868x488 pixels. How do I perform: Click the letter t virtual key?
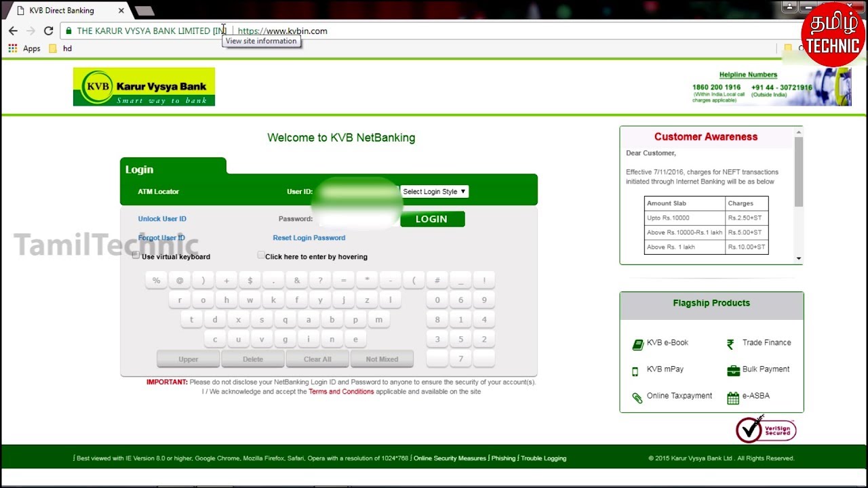pos(191,320)
